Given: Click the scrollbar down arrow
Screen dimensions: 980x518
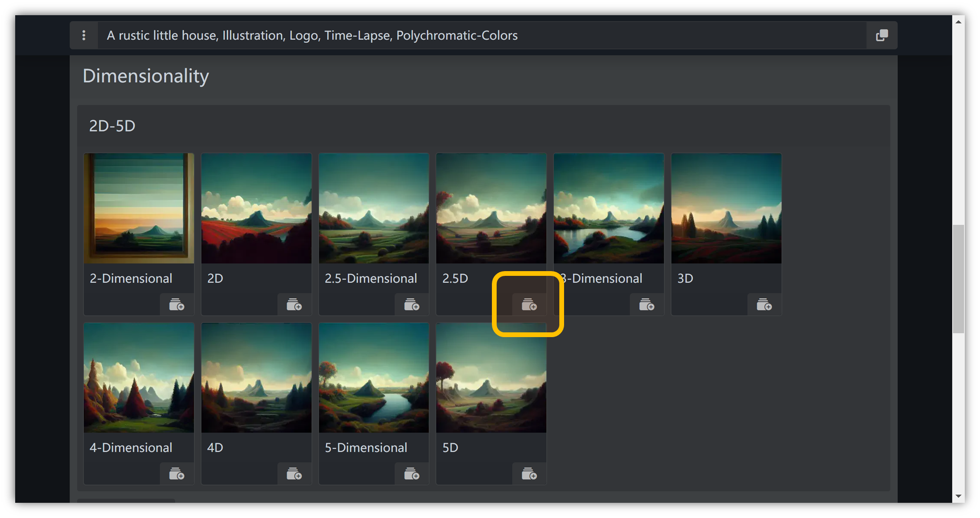Looking at the screenshot, I should (958, 496).
